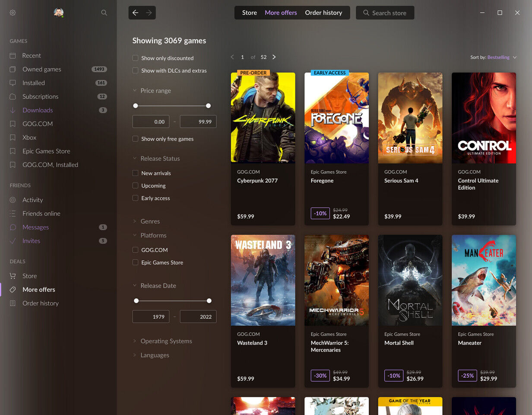
Task: Open the user profile avatar
Action: [x=58, y=13]
